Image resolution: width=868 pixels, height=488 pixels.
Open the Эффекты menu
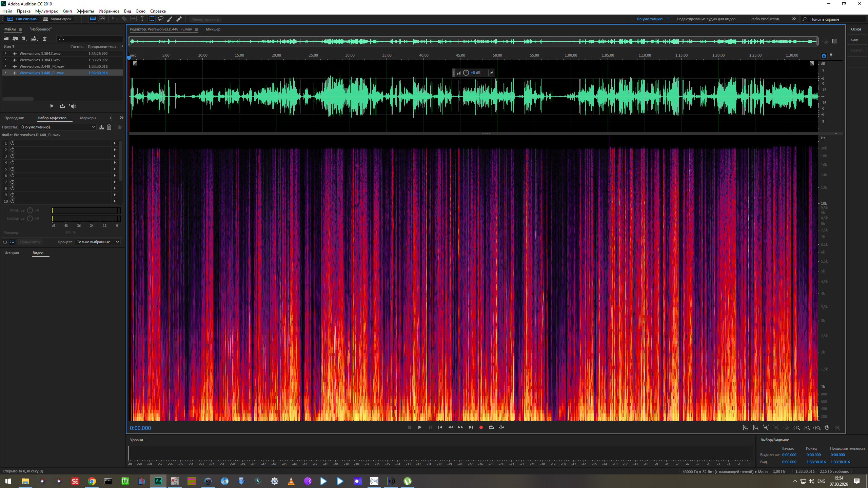pos(85,11)
